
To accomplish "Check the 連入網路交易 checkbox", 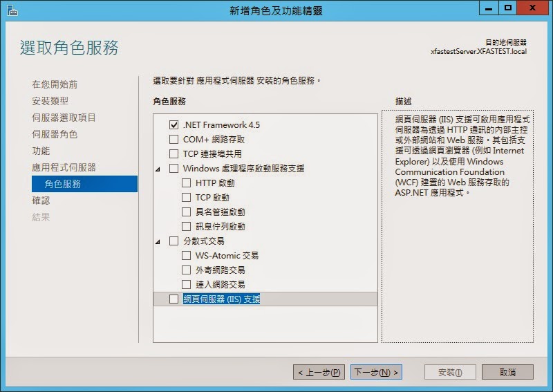I will (186, 284).
